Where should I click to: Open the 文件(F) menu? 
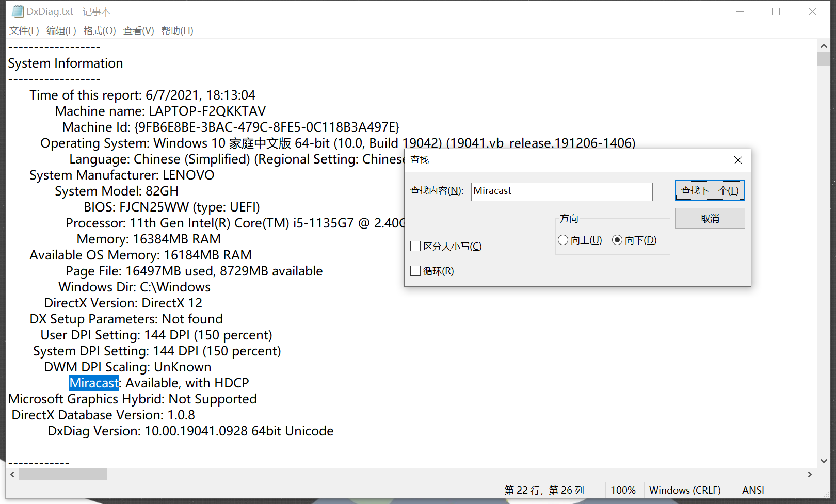(x=24, y=30)
